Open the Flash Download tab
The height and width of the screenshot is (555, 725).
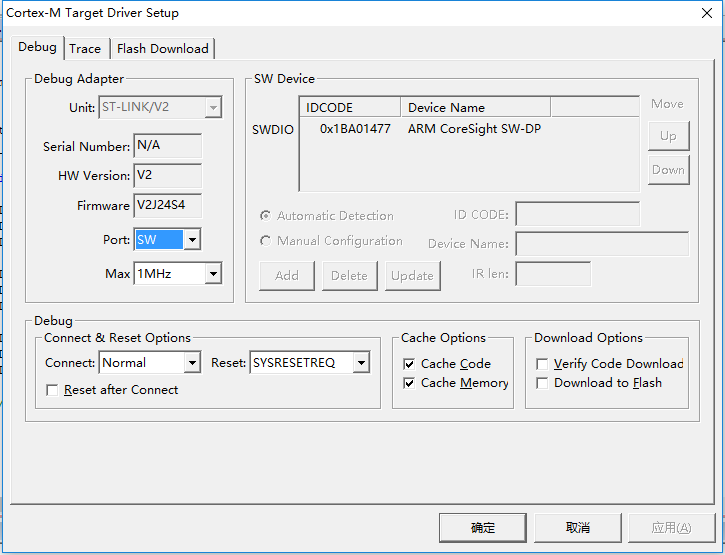pos(162,49)
